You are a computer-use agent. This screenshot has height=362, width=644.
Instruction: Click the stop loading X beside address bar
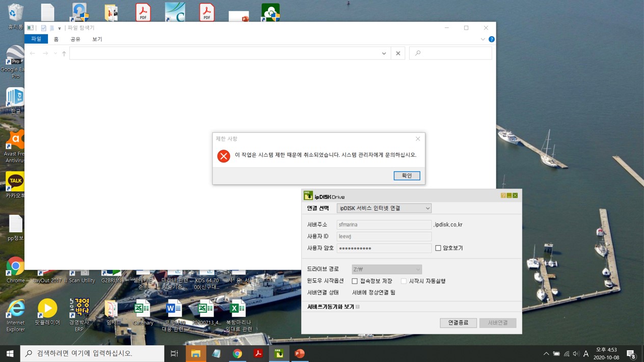(398, 53)
